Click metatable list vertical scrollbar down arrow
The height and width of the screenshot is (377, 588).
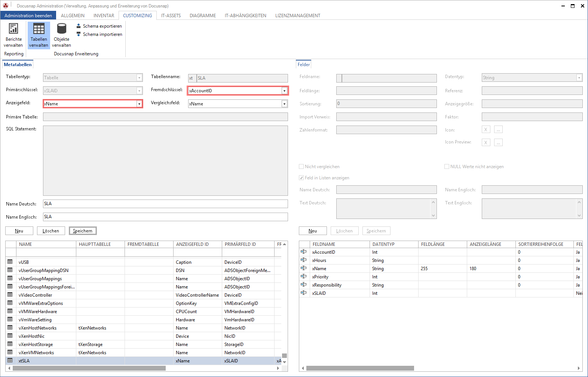click(x=284, y=362)
